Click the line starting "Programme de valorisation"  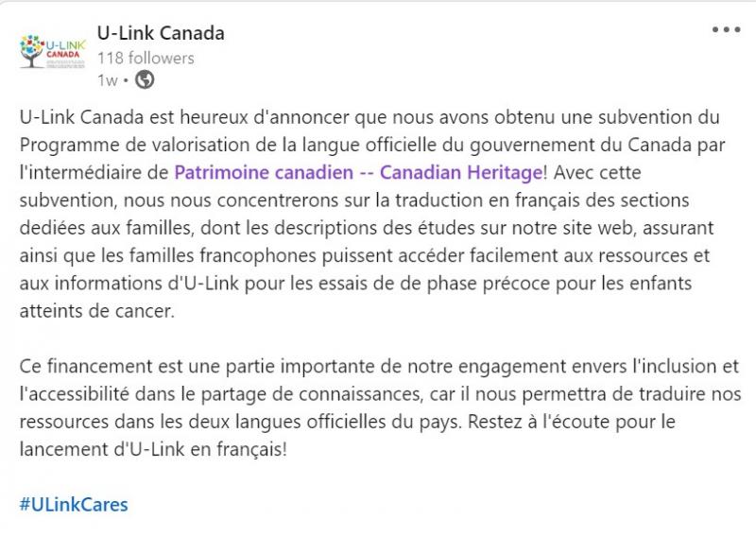[372, 145]
